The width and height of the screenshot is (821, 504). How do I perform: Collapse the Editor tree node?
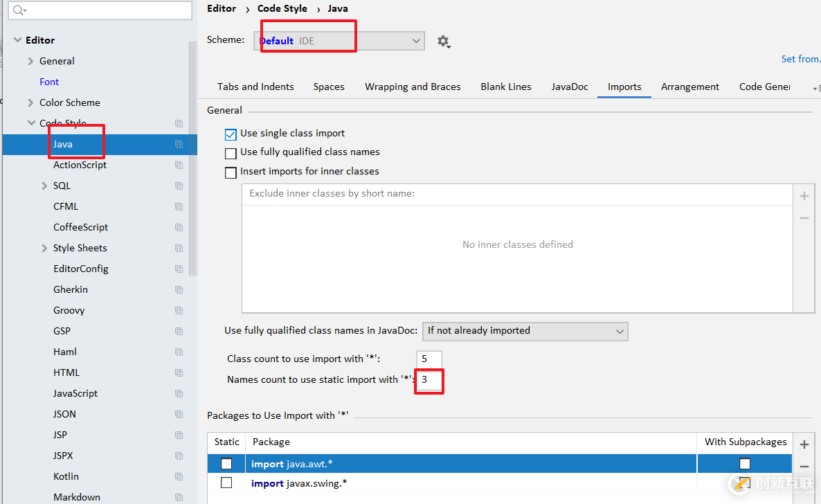(18, 40)
